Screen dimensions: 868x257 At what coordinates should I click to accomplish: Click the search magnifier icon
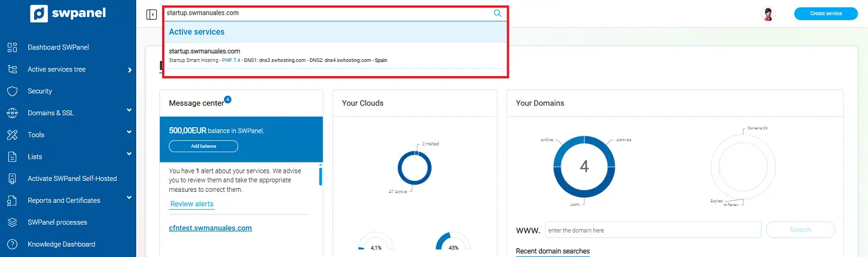point(497,13)
